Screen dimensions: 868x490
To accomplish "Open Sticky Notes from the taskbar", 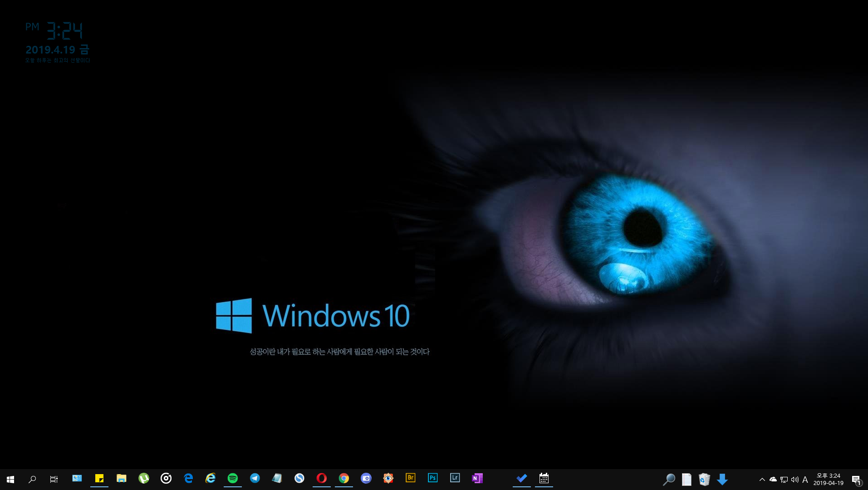I will coord(99,478).
